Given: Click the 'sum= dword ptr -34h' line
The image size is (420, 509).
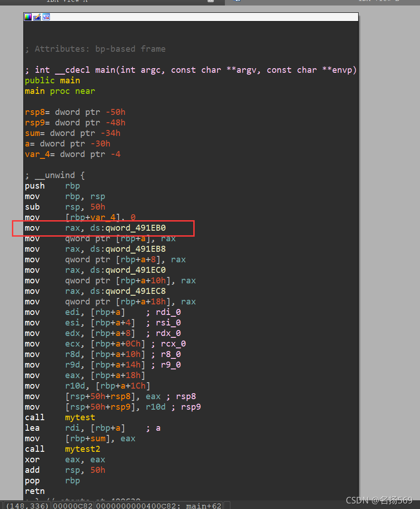Looking at the screenshot, I should (72, 133).
